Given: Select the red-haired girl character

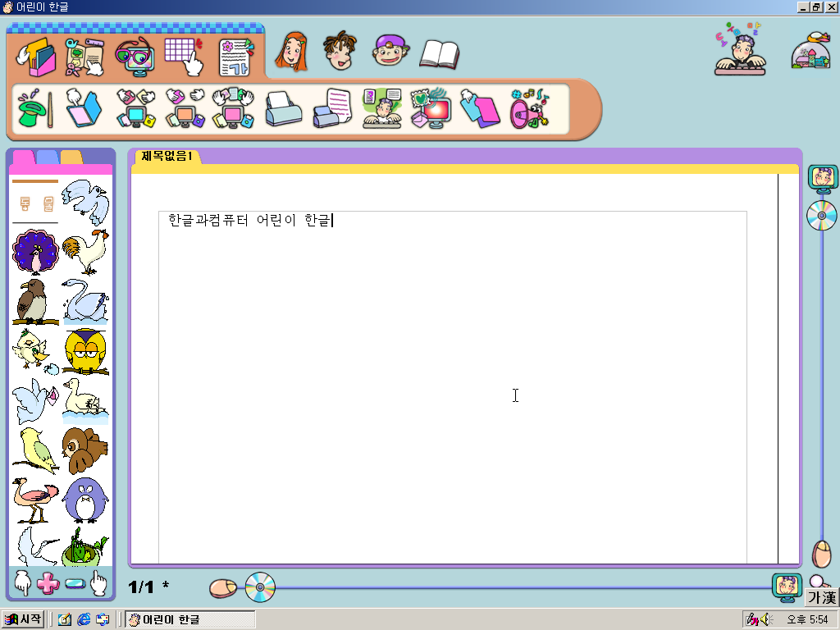Looking at the screenshot, I should pos(291,52).
